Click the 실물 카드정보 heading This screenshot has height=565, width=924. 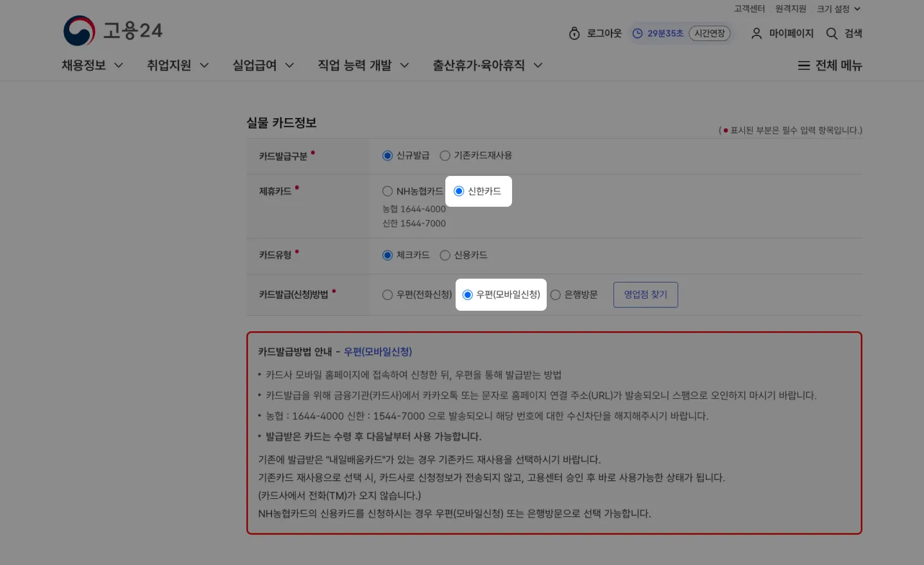[x=282, y=123]
